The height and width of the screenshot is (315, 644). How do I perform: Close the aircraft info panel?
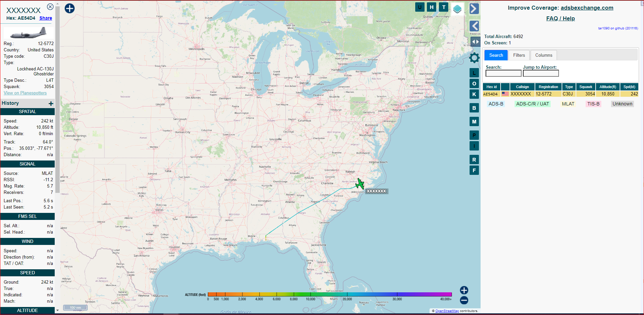click(50, 7)
